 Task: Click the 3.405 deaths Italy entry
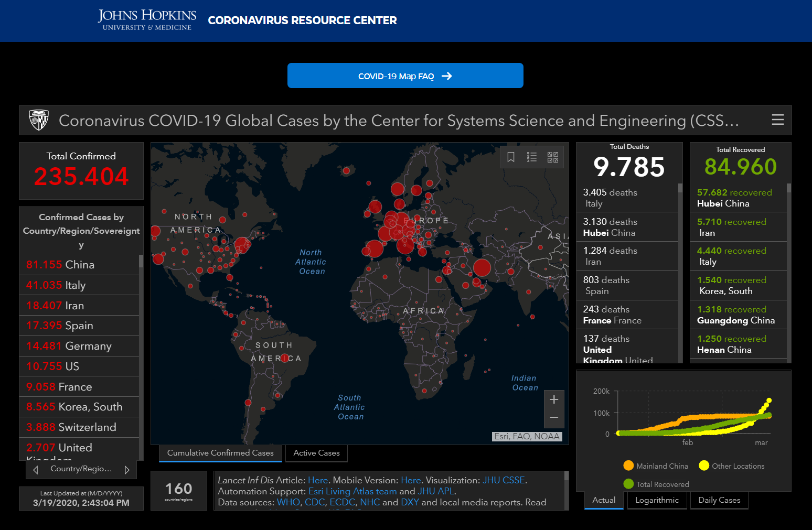627,198
